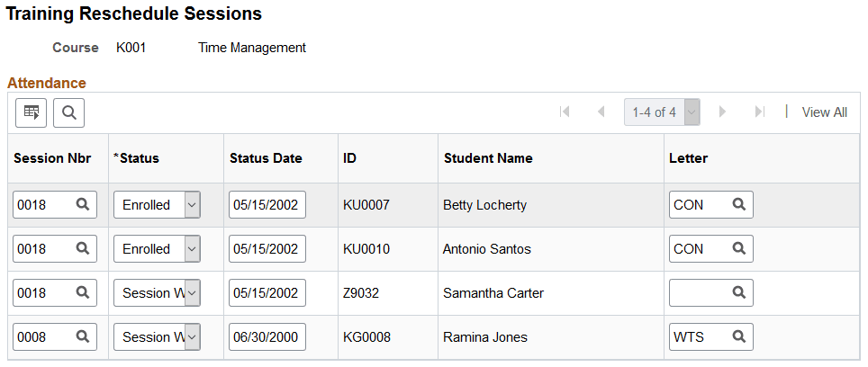Click the Status Date field for Samantha Carter
Screen dimensions: 868x367
point(267,293)
